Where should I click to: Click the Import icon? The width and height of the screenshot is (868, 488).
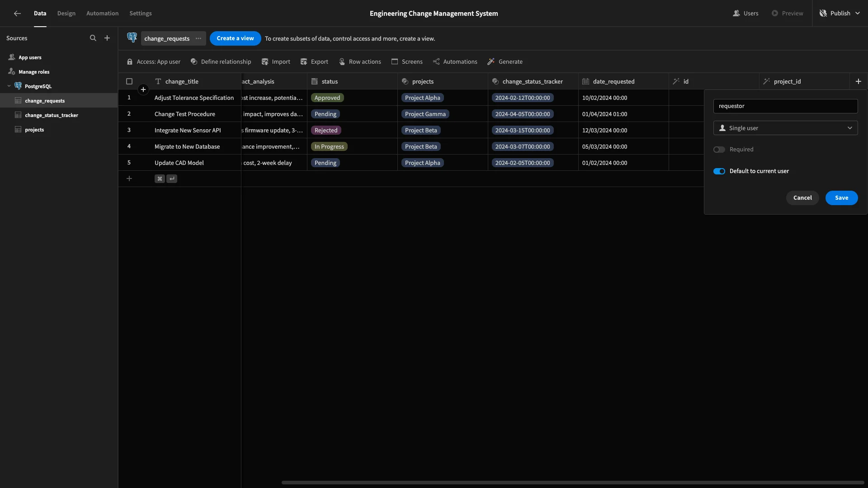[265, 62]
